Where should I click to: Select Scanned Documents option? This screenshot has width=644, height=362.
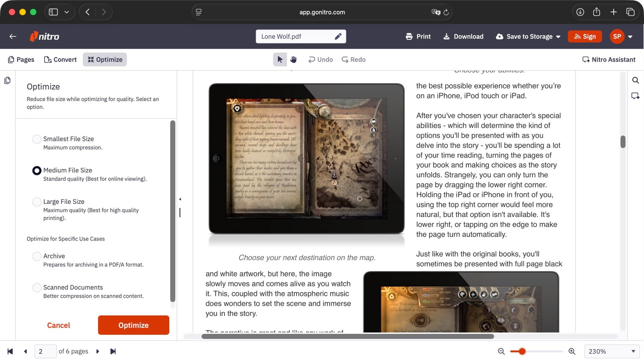37,288
